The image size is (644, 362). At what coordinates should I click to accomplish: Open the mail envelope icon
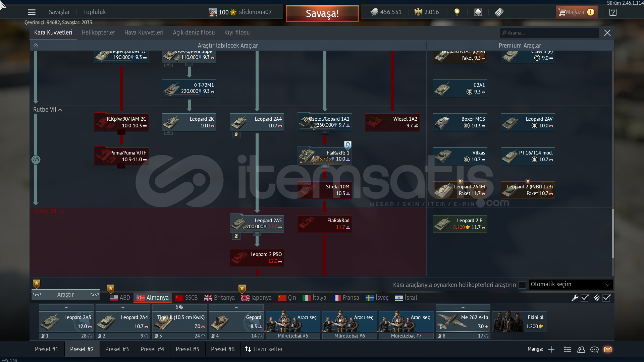click(608, 349)
